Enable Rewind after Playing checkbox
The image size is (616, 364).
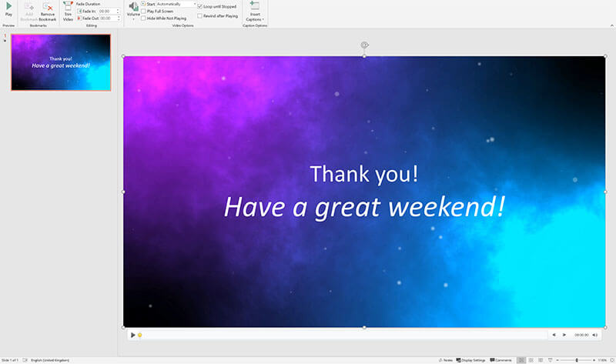click(200, 16)
